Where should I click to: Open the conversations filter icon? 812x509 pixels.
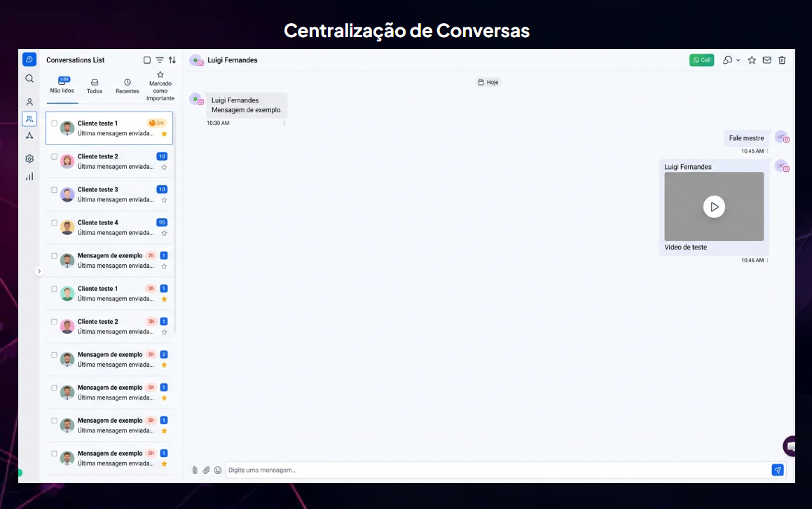coord(160,60)
